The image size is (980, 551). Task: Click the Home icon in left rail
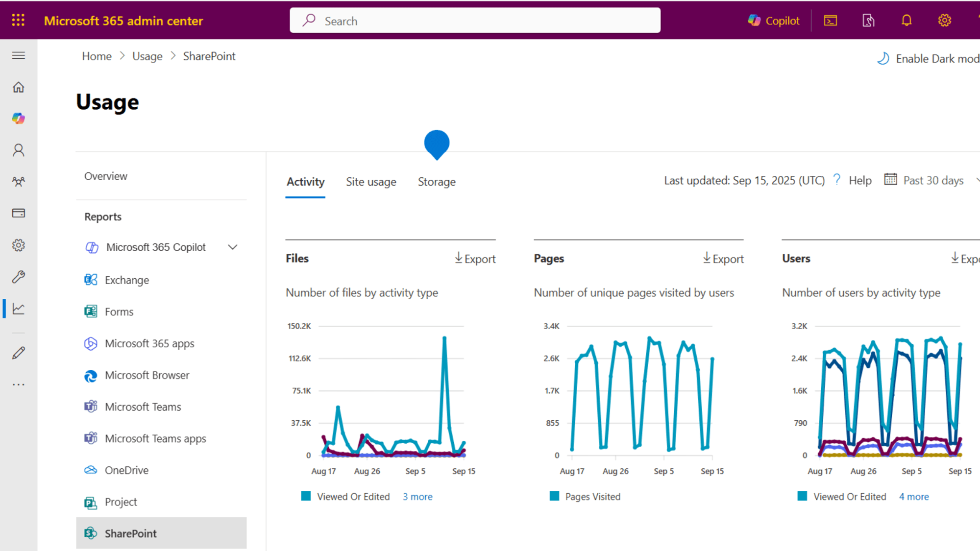19,87
